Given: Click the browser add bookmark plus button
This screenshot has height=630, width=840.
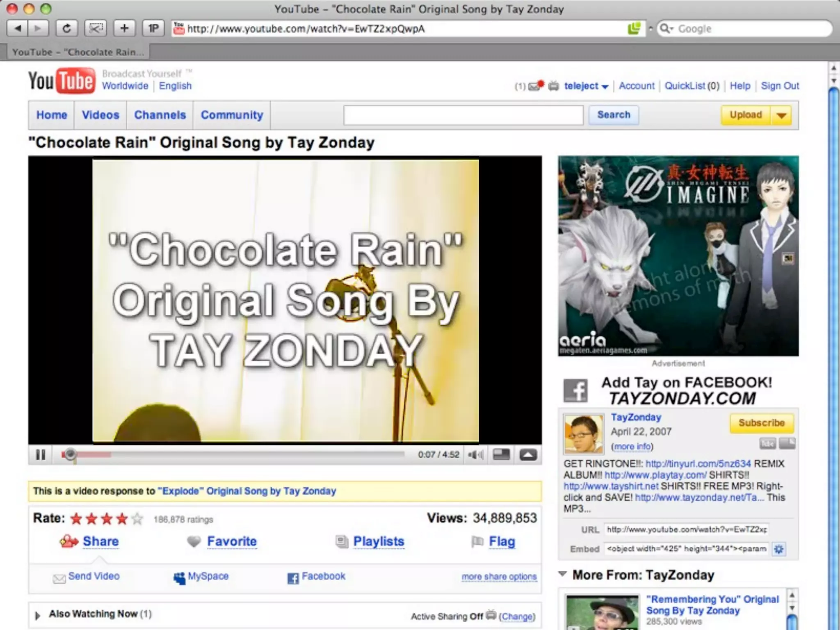Looking at the screenshot, I should point(124,29).
